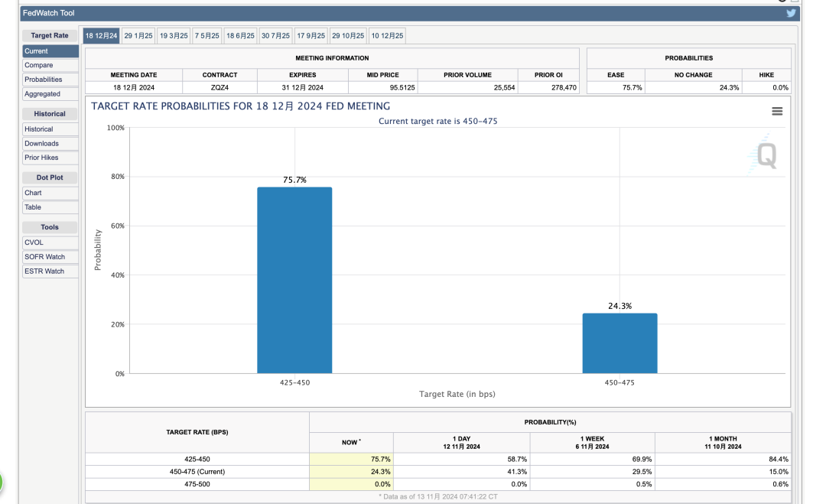Open the CVOL tool

tap(50, 242)
